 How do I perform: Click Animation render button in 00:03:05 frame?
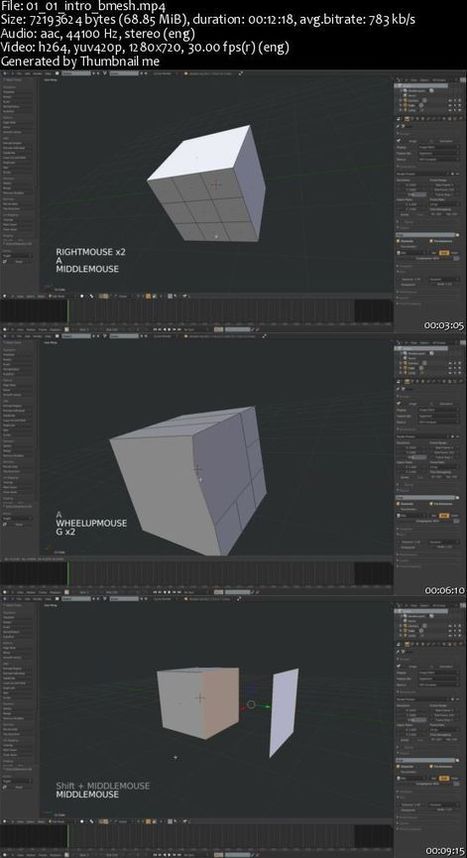point(445,141)
